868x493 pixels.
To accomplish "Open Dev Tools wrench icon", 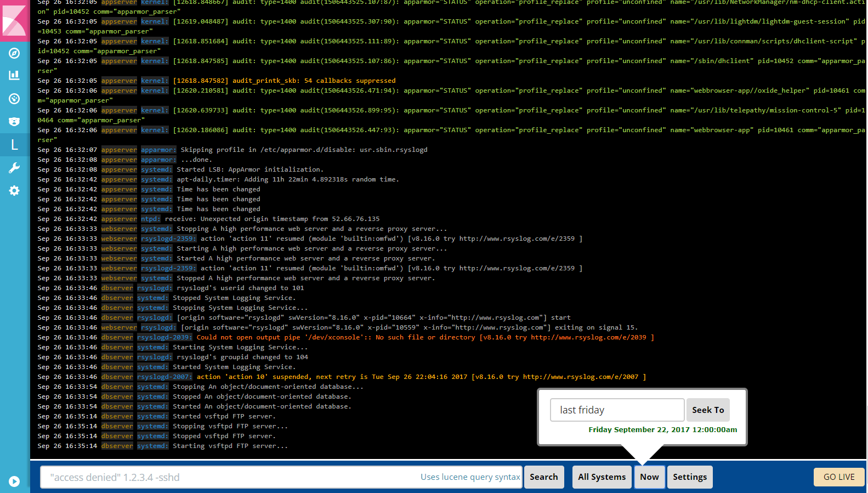I will pyautogui.click(x=14, y=167).
